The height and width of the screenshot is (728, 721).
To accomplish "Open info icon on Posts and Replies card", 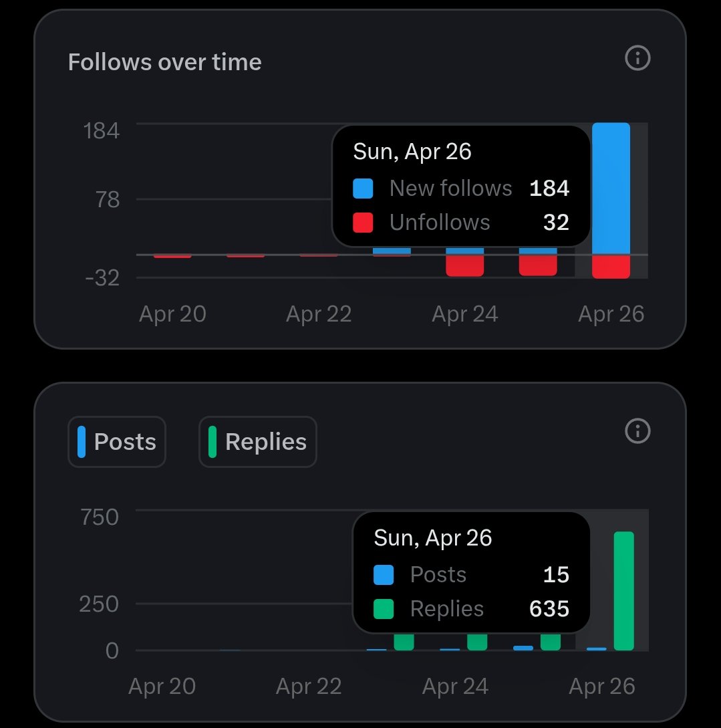I will pos(637,431).
